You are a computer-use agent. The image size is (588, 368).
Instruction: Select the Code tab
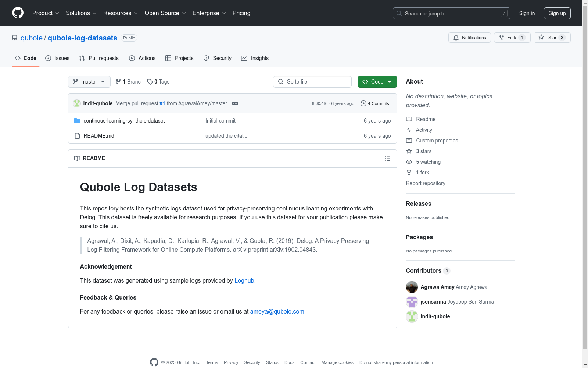pyautogui.click(x=26, y=58)
